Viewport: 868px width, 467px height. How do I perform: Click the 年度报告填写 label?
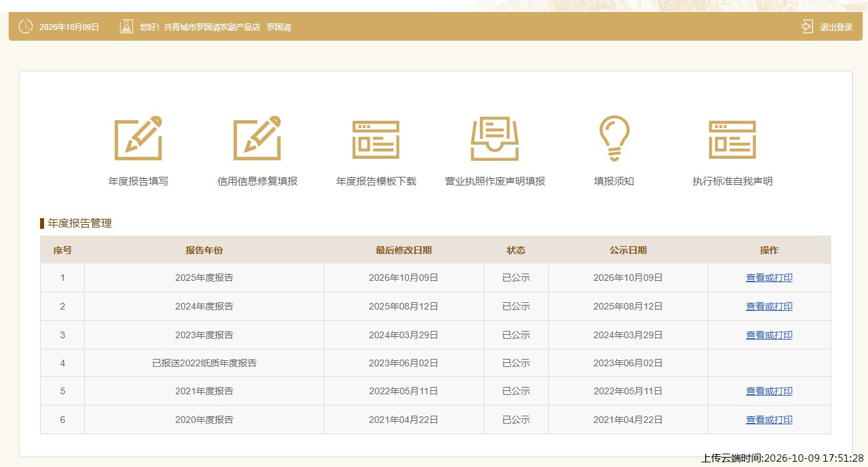tap(138, 181)
